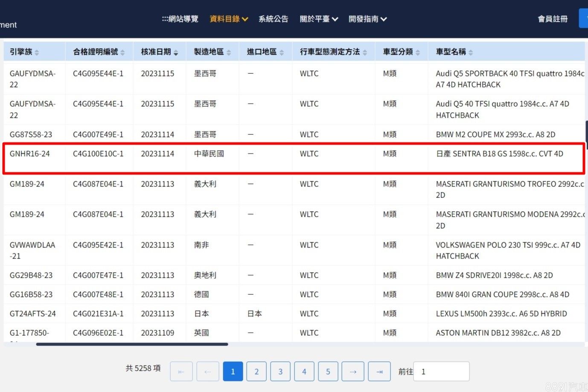This screenshot has width=588, height=392.
Task: Sort by 製造地區 column icon
Action: 229,52
